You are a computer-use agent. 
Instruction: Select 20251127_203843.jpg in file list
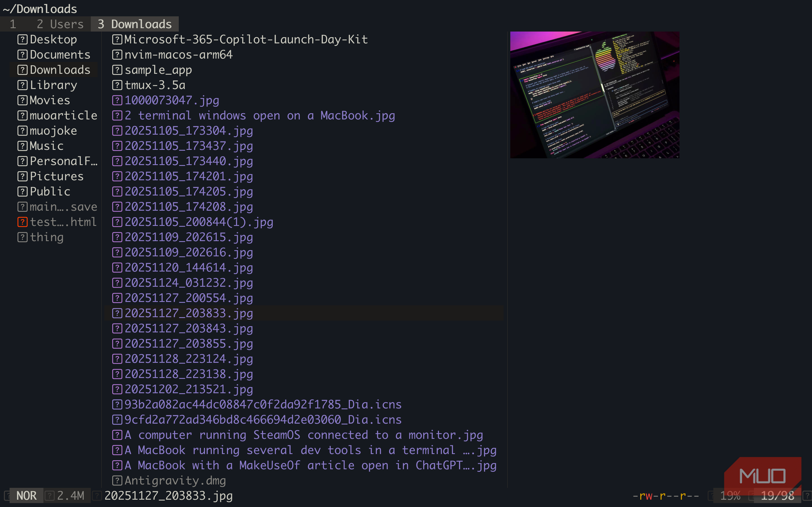click(x=189, y=328)
